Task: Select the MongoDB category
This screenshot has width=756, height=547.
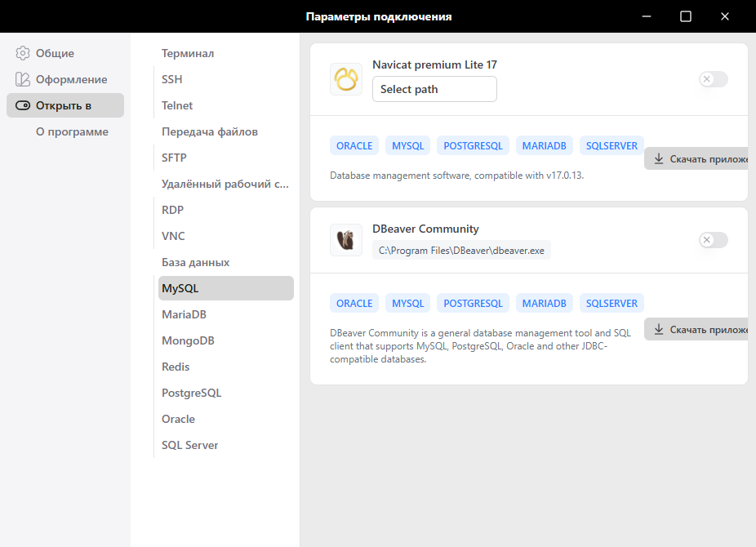Action: pyautogui.click(x=225, y=340)
